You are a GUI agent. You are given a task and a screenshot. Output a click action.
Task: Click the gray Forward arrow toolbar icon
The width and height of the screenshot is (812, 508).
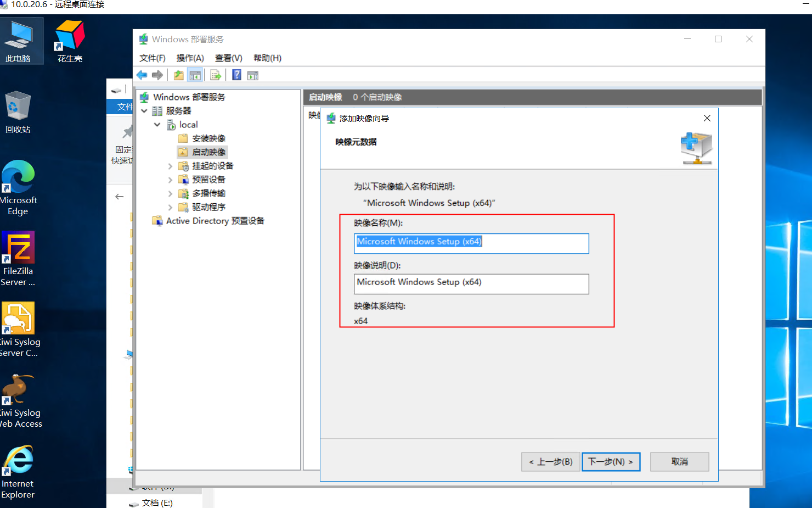coord(157,75)
